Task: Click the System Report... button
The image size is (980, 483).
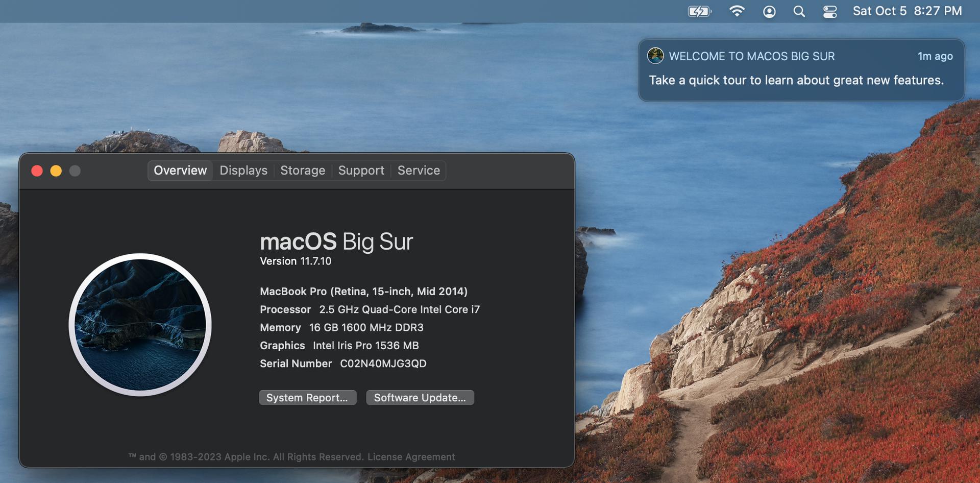Action: coord(307,398)
